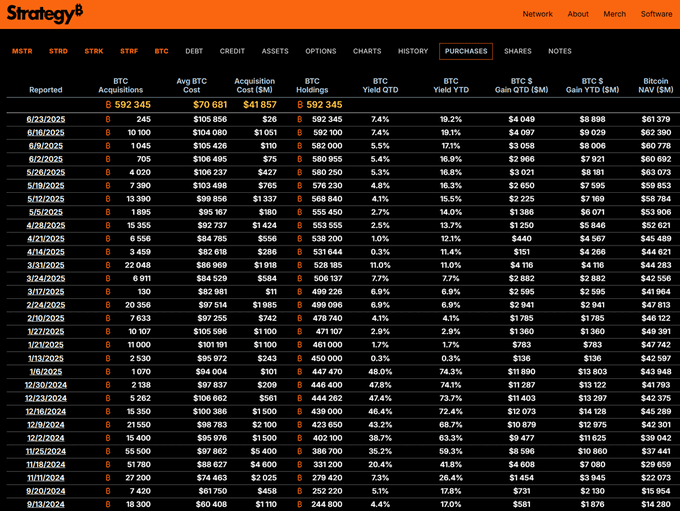The image size is (680, 511).
Task: Open the 6/16/2025 report link
Action: tap(46, 133)
